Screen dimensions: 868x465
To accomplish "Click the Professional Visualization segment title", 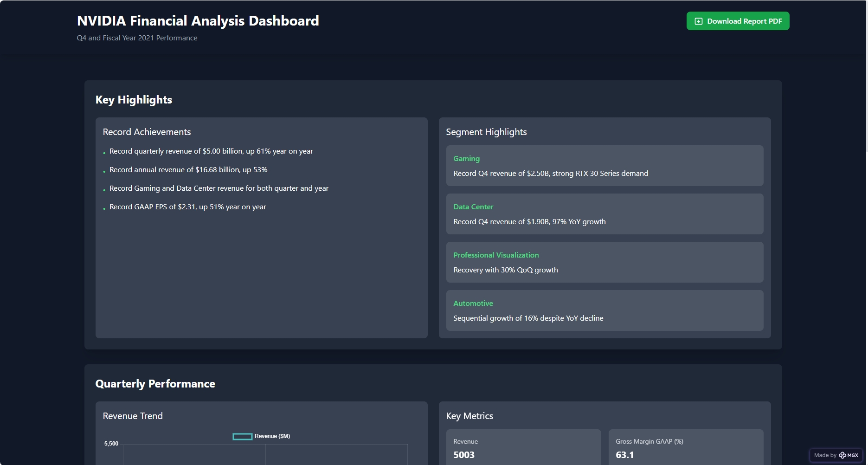I will coord(496,255).
